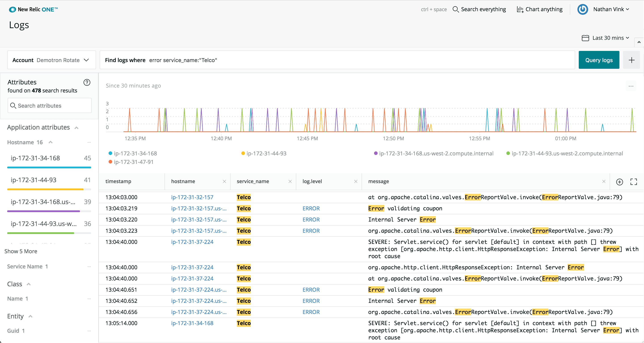This screenshot has height=343, width=644.
Task: Expand log table to fullscreen
Action: point(633,182)
